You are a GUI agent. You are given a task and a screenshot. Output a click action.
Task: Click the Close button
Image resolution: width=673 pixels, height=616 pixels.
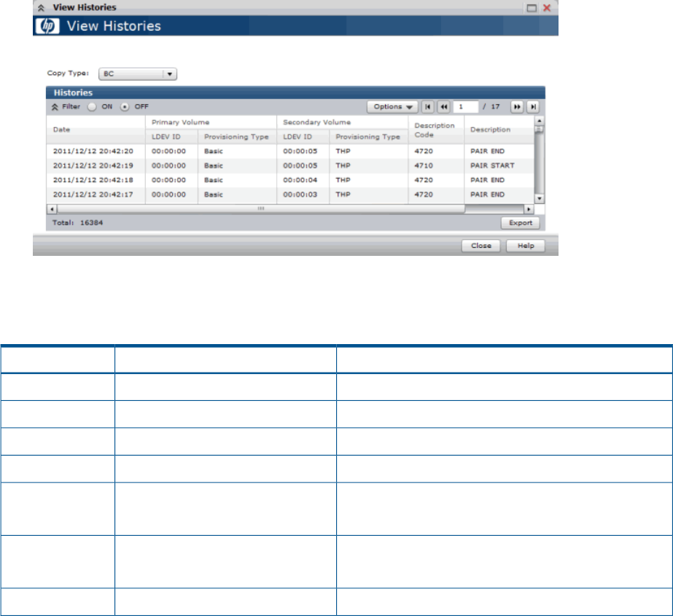[481, 246]
